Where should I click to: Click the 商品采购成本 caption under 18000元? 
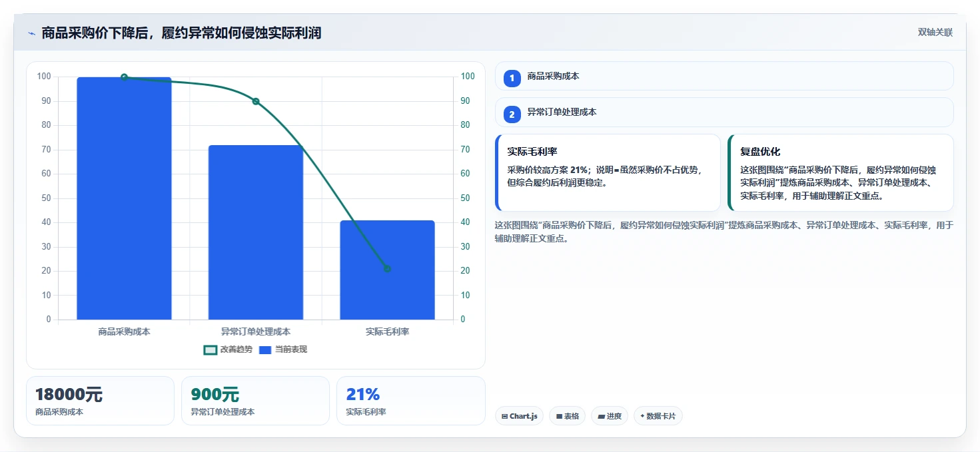(59, 412)
